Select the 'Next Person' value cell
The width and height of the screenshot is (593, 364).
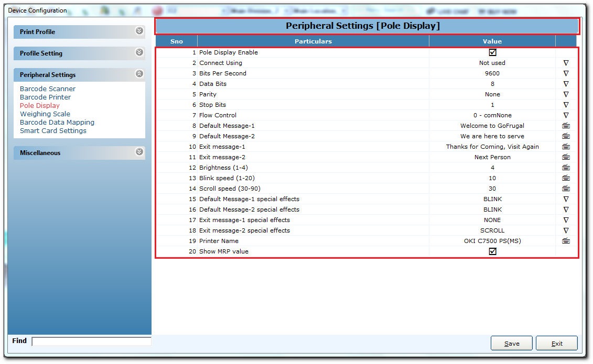pos(492,157)
